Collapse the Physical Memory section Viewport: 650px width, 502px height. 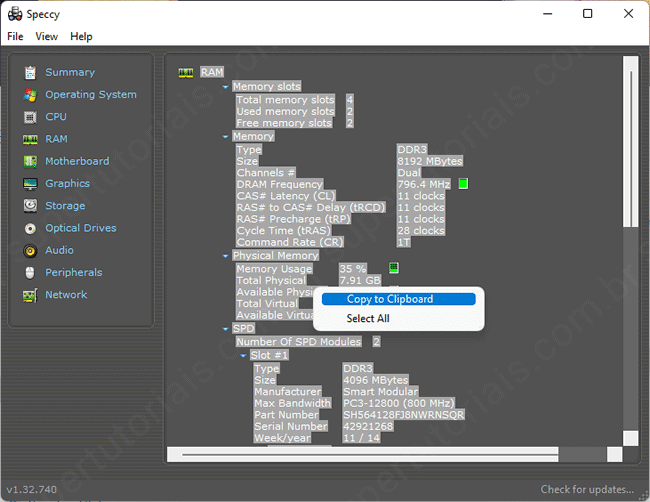tap(226, 256)
